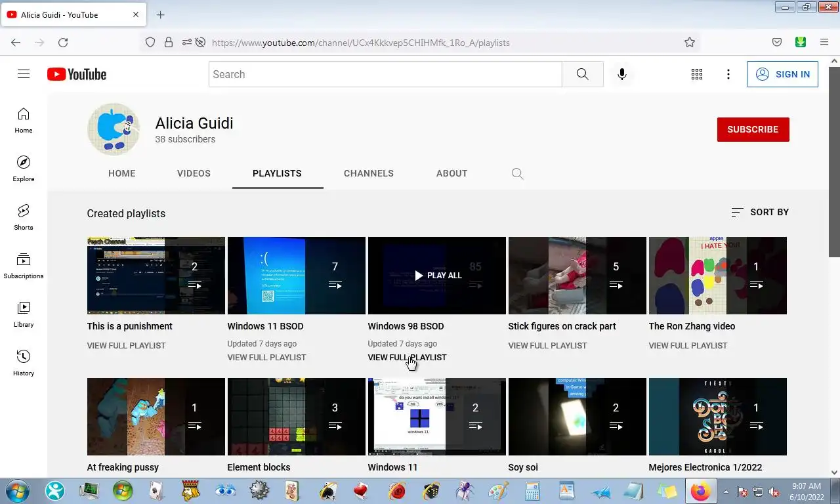The height and width of the screenshot is (504, 840).
Task: Go back with the browser back arrow
Action: [x=16, y=42]
